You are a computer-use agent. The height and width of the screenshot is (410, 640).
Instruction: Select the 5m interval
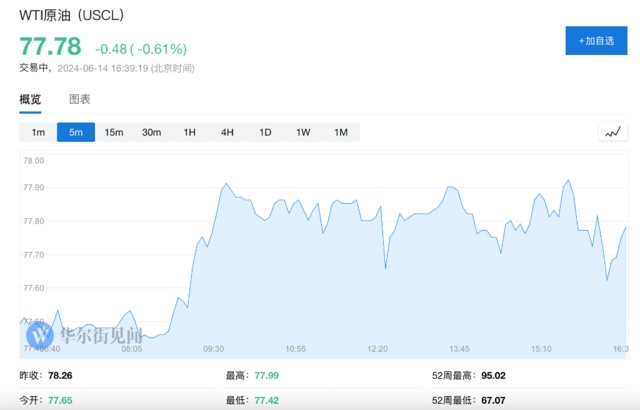(76, 133)
